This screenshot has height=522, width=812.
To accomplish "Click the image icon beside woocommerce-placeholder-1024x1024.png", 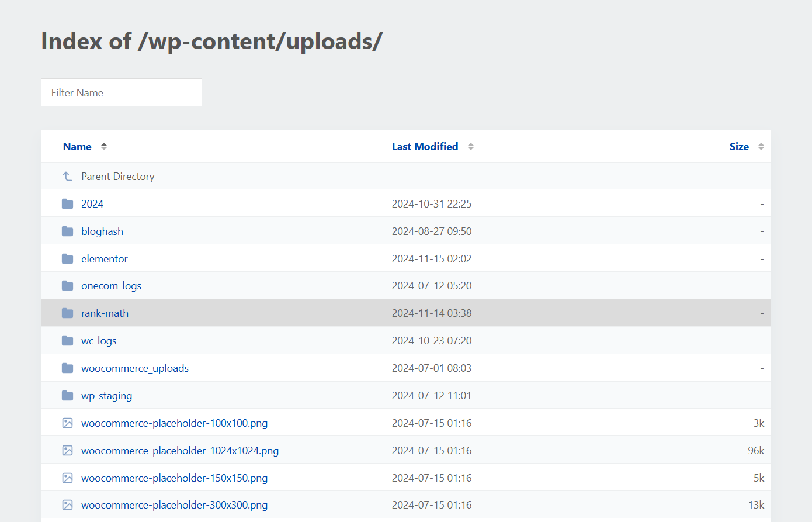I will 67,450.
